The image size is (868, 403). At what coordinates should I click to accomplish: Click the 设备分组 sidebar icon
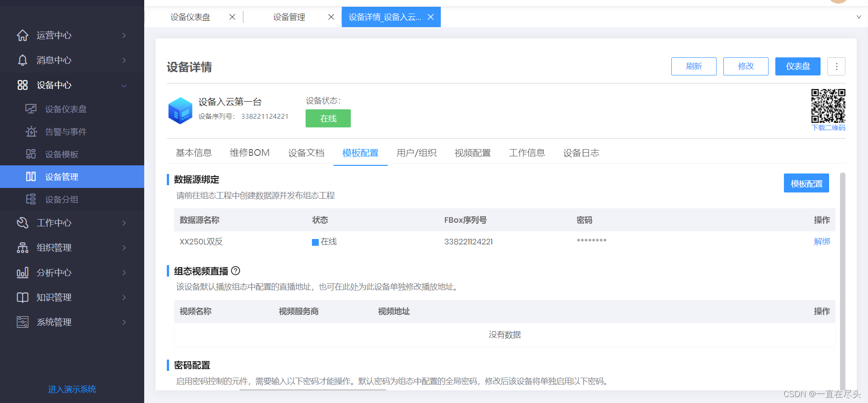31,199
